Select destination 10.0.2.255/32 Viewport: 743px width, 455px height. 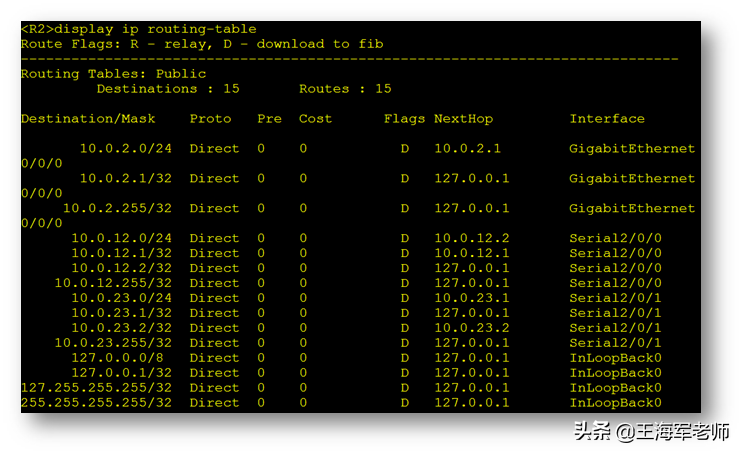[x=117, y=208]
